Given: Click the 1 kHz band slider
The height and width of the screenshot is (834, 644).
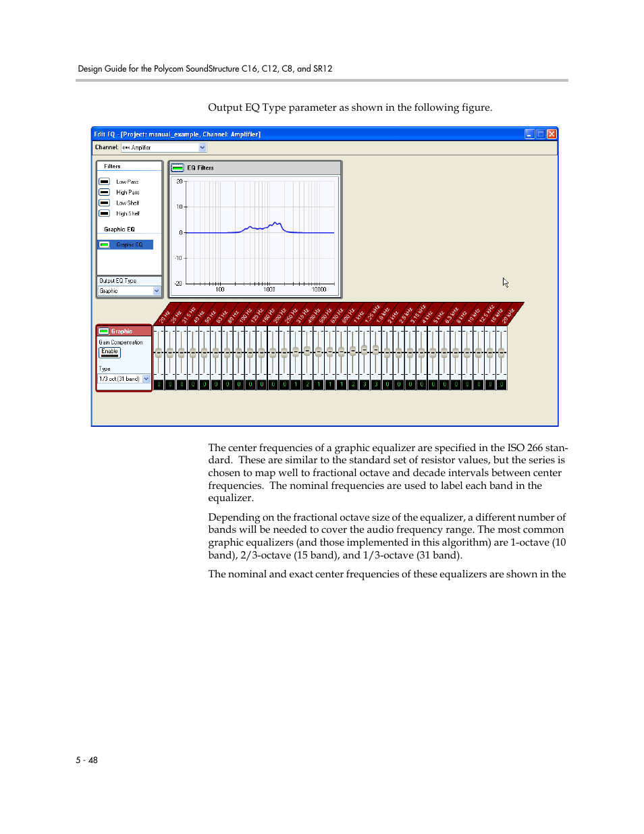Looking at the screenshot, I should tap(353, 352).
